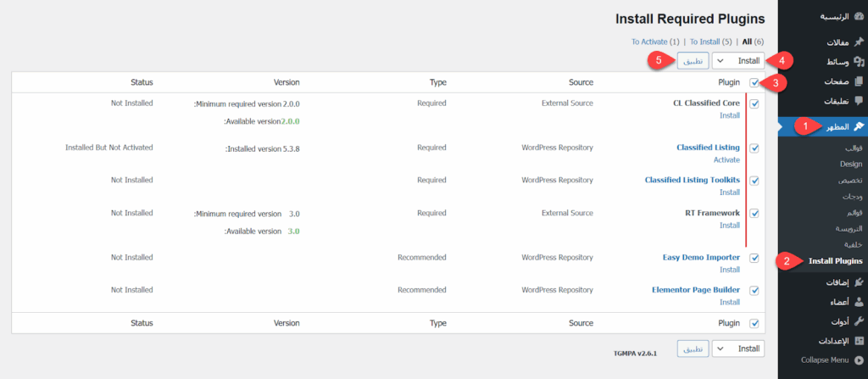Click the top apply button beside the dropdown

pyautogui.click(x=693, y=61)
